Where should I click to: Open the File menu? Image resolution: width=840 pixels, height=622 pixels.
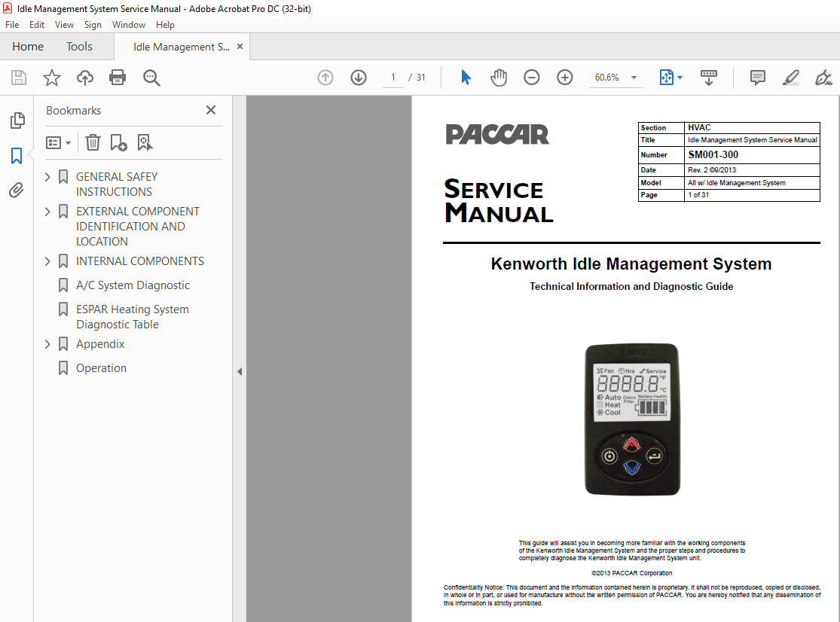coord(12,25)
